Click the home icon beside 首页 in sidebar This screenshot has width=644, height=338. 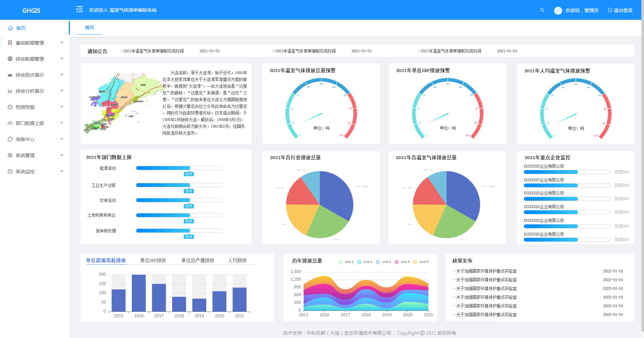[10, 28]
